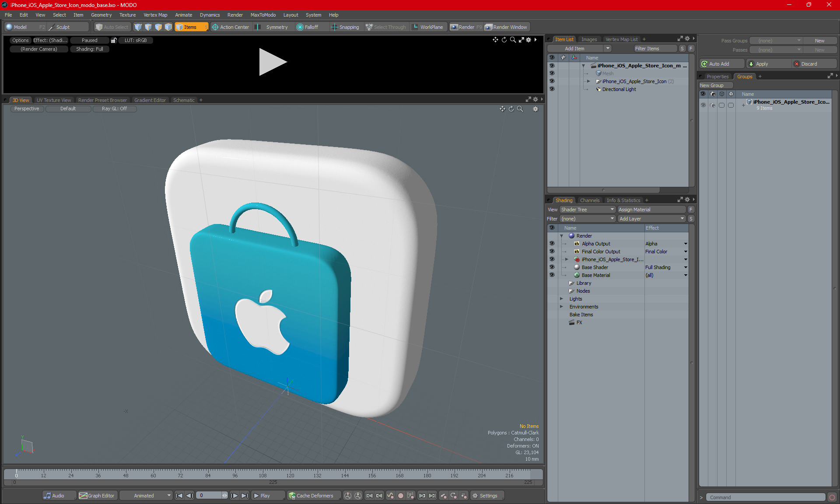The height and width of the screenshot is (504, 840).
Task: Open the Graph Editor
Action: tap(97, 496)
